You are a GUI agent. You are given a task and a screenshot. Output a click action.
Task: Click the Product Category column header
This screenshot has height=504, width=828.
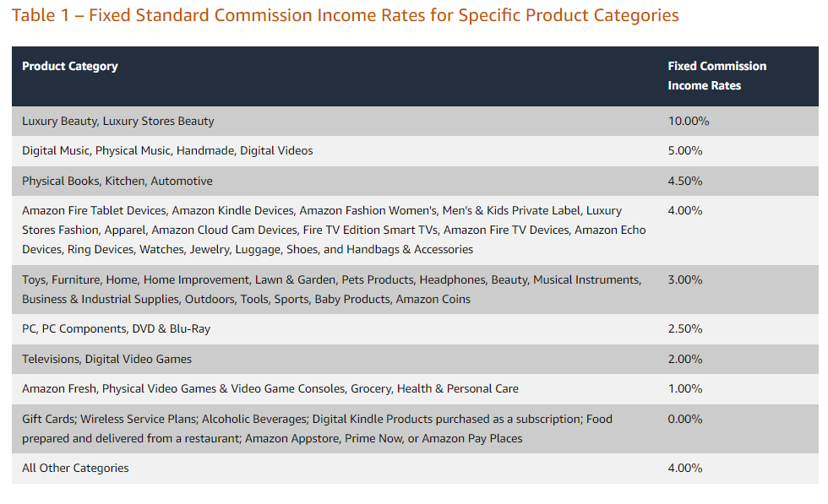click(x=69, y=66)
